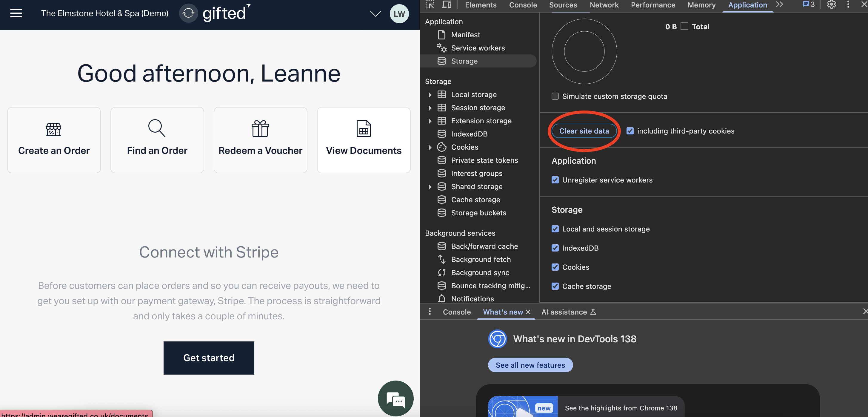Viewport: 868px width, 417px height.
Task: Expand the Shared storage tree arrow
Action: point(430,187)
